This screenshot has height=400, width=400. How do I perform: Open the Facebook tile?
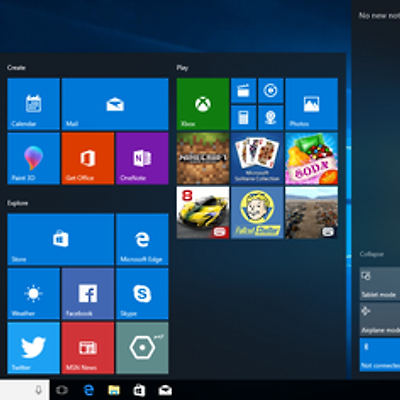pyautogui.click(x=88, y=294)
